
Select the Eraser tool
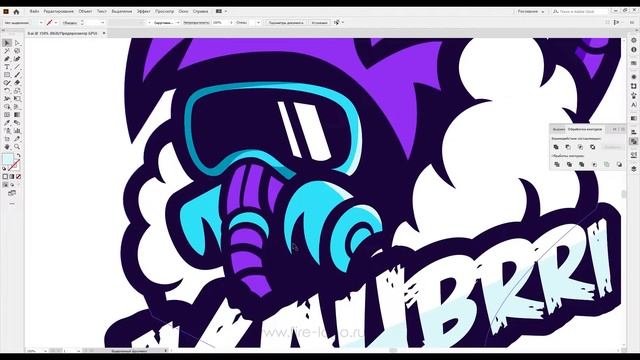(17, 83)
